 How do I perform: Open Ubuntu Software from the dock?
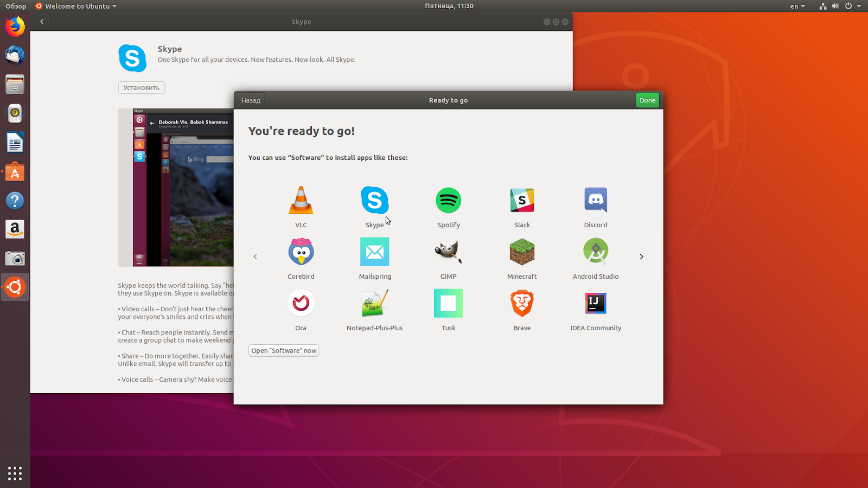pos(15,171)
